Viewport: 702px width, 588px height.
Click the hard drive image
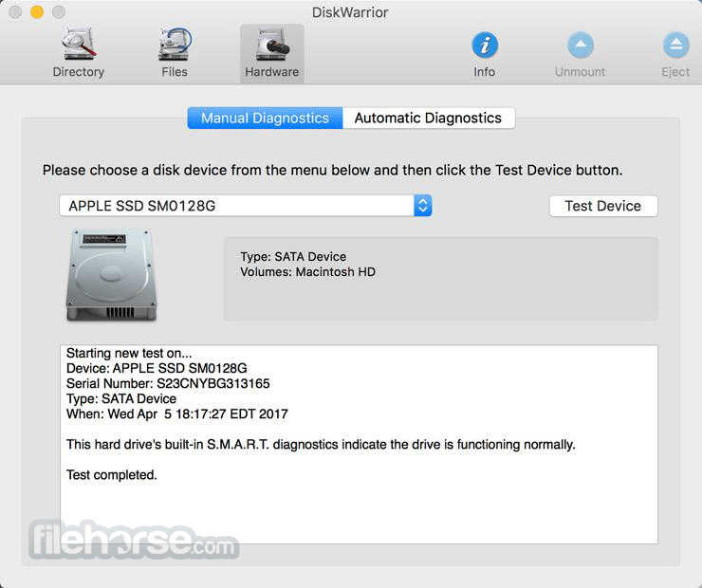[112, 275]
